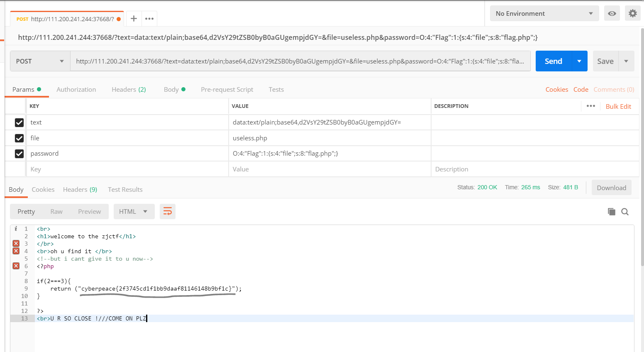Expand the Save button dropdown arrow

click(626, 61)
